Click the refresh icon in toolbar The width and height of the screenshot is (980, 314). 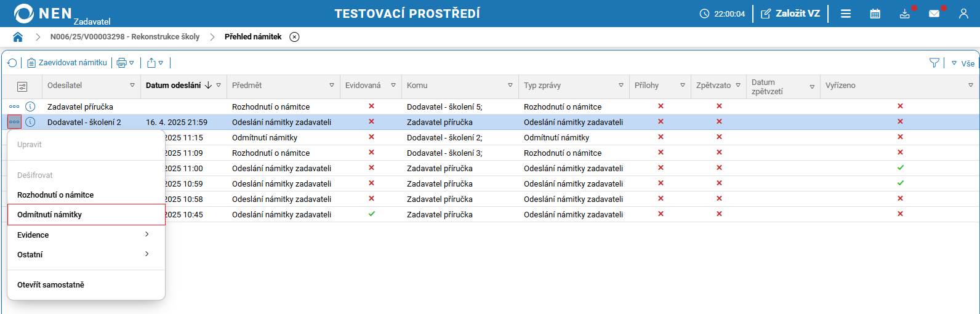[x=12, y=63]
